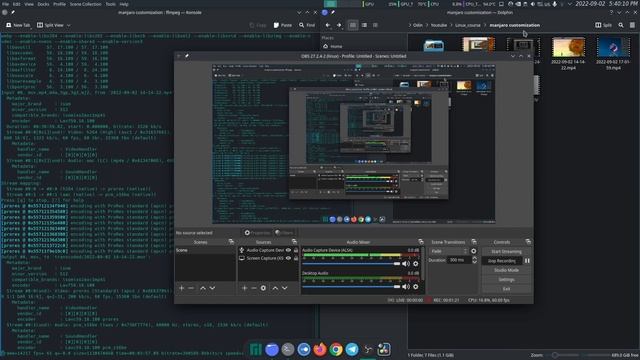The height and width of the screenshot is (360, 640).
Task: Move the scene down in the Scenes panel
Action: 212,288
